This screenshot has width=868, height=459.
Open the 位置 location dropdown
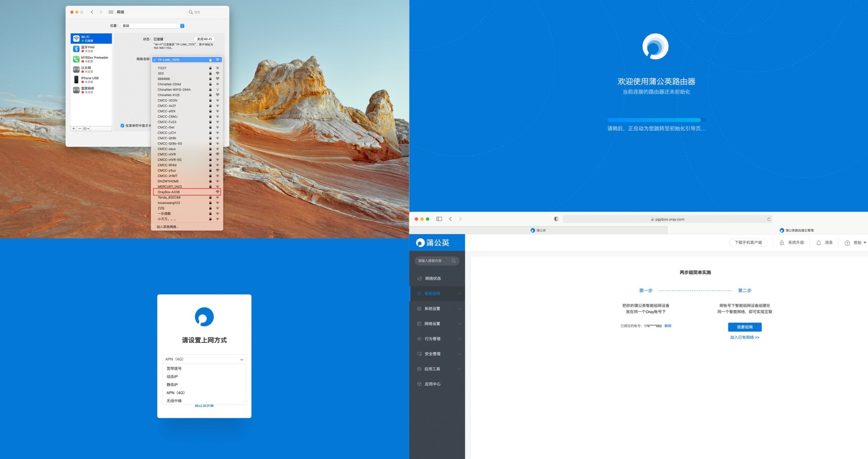(x=152, y=26)
